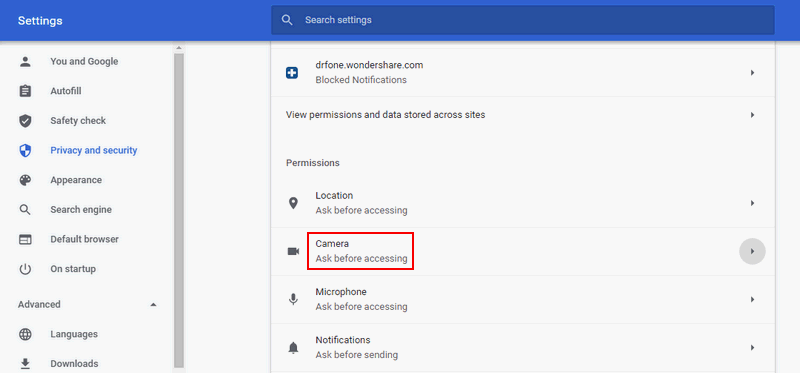
Task: Collapse the Advanced section arrow
Action: 153,305
